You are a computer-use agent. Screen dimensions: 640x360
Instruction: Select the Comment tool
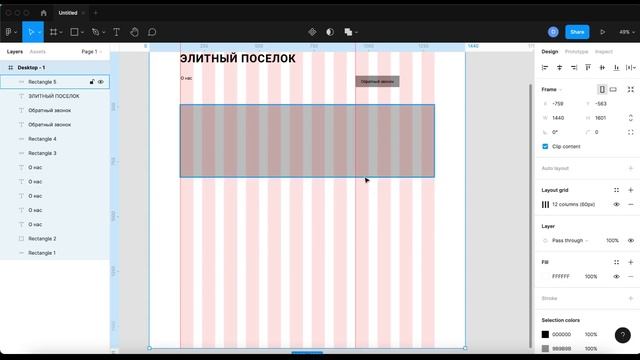click(152, 32)
